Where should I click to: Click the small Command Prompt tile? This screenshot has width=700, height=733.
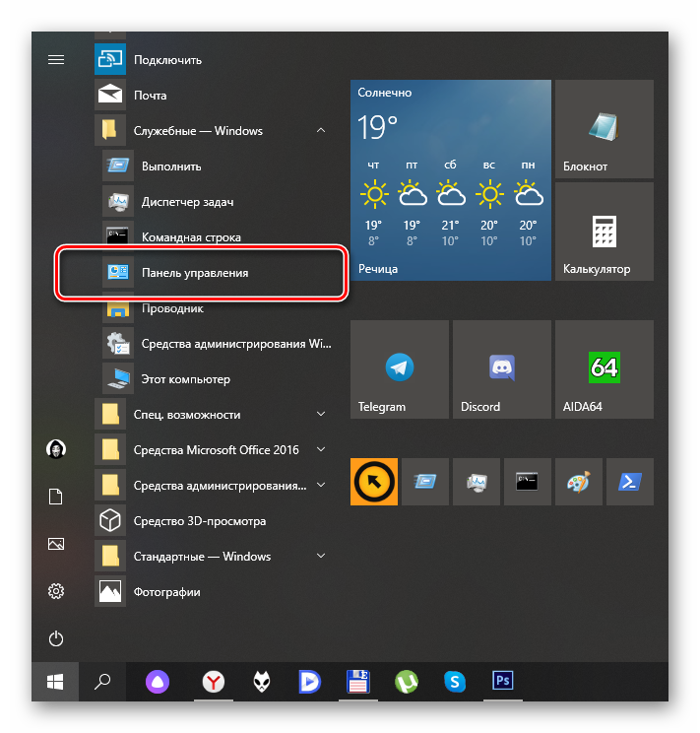(x=528, y=482)
